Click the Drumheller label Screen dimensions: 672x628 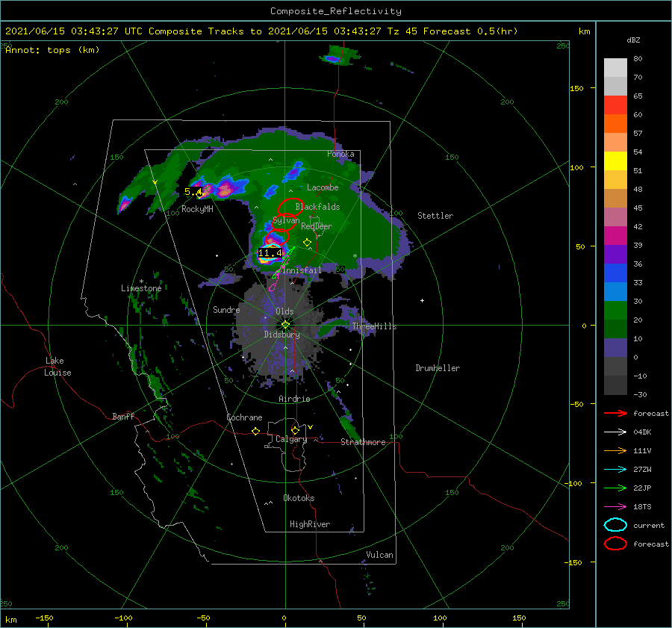pyautogui.click(x=438, y=368)
